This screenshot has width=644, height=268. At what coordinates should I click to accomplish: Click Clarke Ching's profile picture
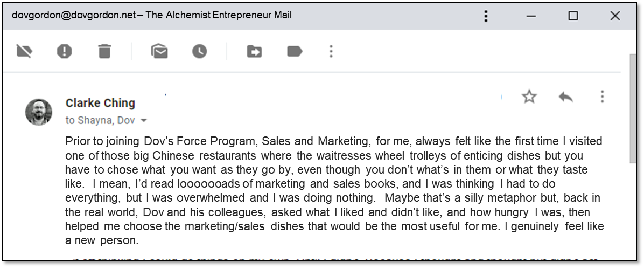(x=39, y=112)
